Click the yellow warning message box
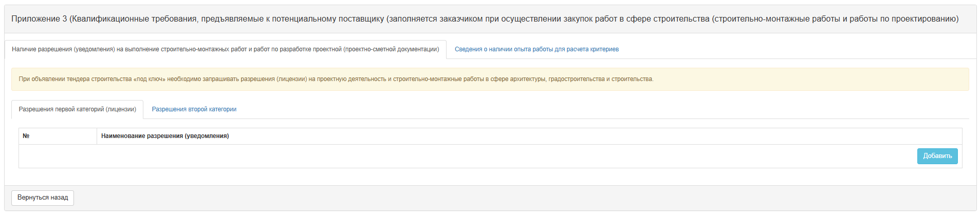 click(490, 79)
